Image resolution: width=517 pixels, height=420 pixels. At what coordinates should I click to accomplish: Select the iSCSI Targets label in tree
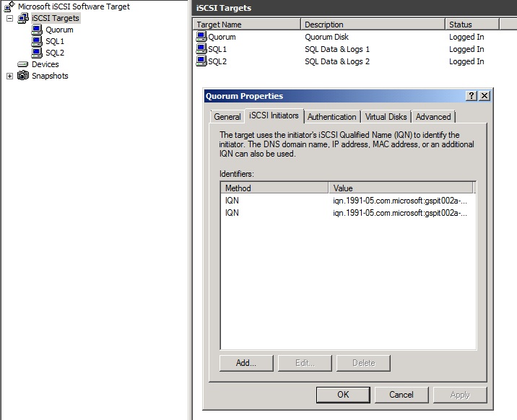coord(56,18)
